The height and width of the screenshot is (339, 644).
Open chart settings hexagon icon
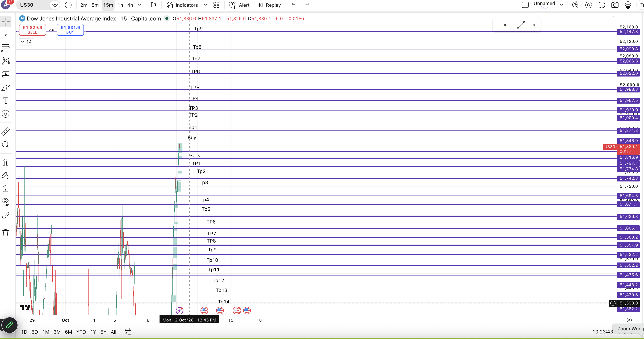click(x=588, y=5)
